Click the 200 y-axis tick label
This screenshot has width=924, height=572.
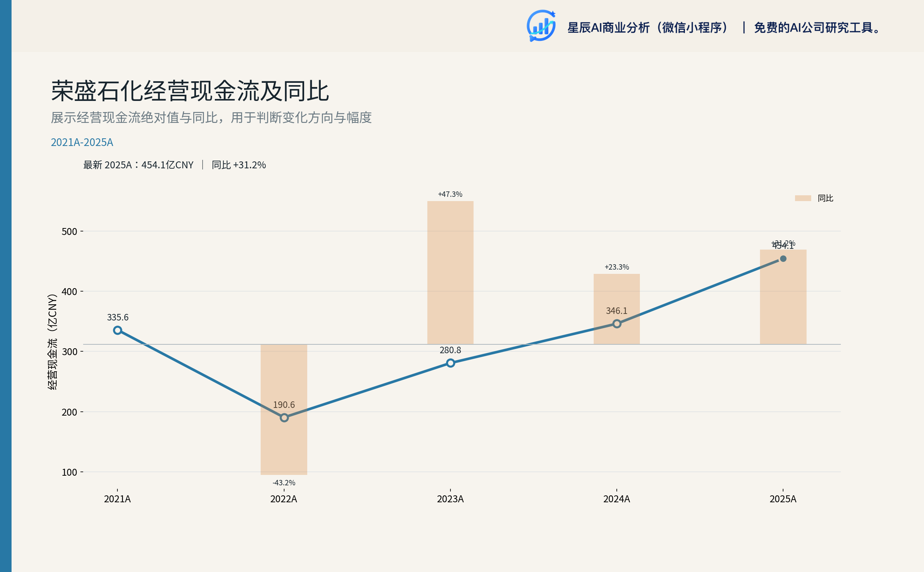[69, 412]
